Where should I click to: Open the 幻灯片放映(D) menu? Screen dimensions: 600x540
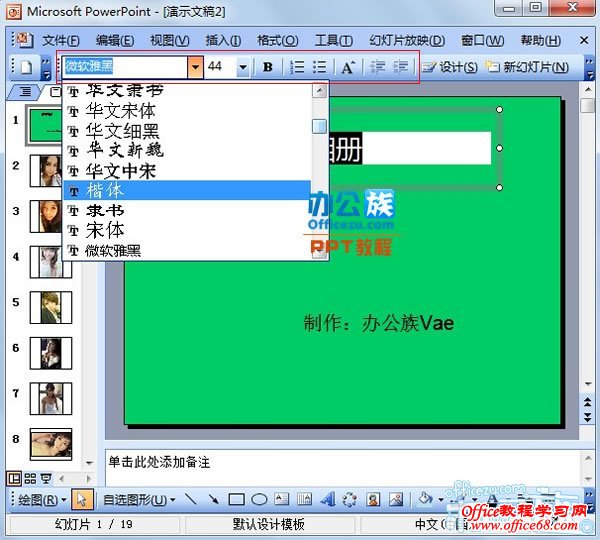coord(407,40)
